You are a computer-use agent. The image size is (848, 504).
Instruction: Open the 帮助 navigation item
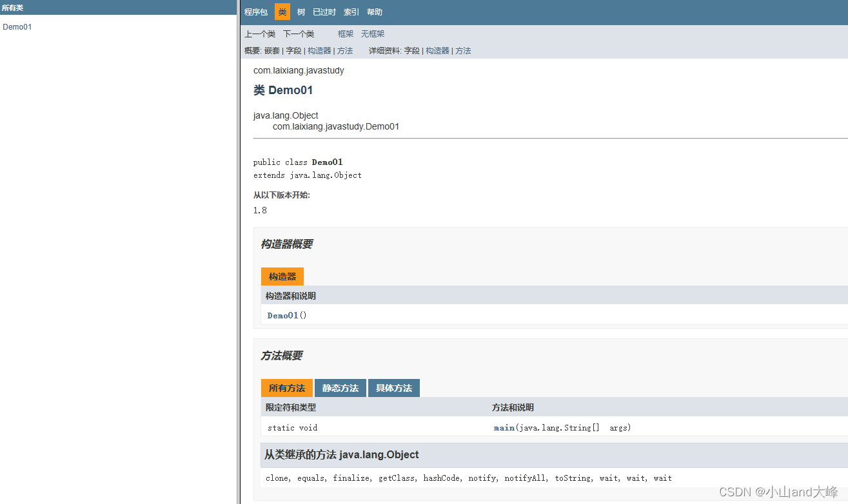pyautogui.click(x=375, y=12)
